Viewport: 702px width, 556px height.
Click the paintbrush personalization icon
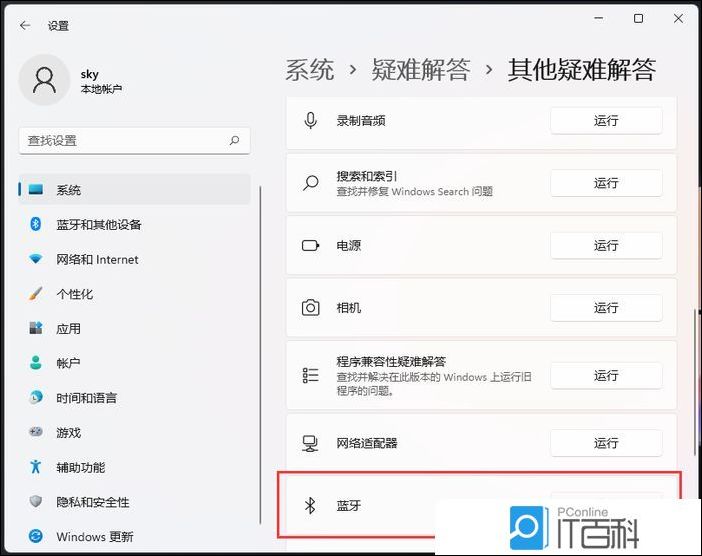35,294
